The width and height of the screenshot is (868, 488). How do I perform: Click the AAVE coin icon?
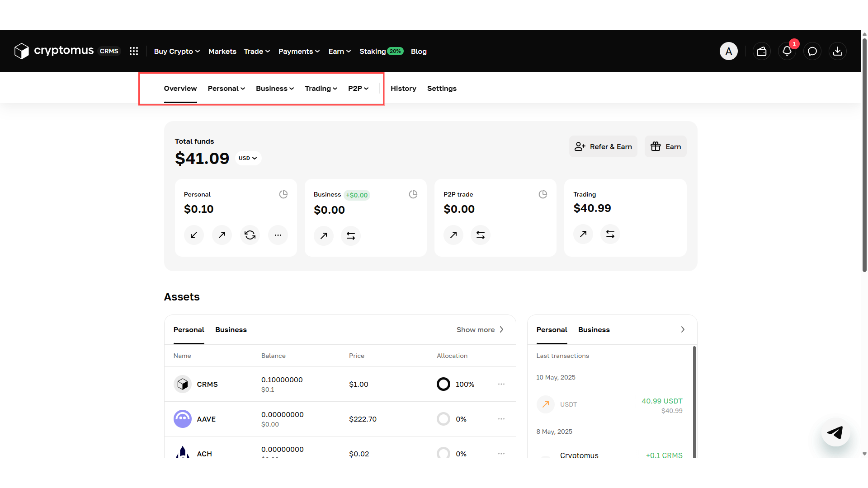point(183,419)
